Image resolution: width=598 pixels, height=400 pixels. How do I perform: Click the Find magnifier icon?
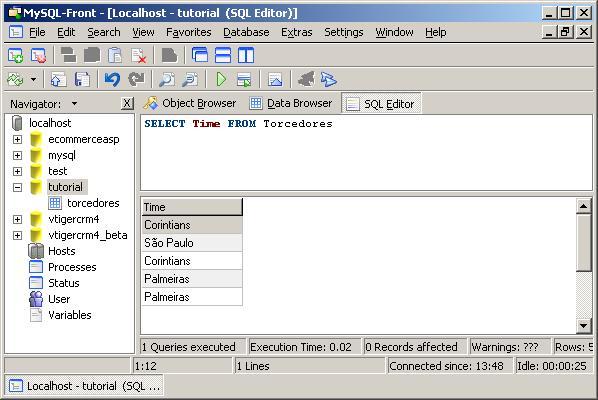click(x=167, y=80)
